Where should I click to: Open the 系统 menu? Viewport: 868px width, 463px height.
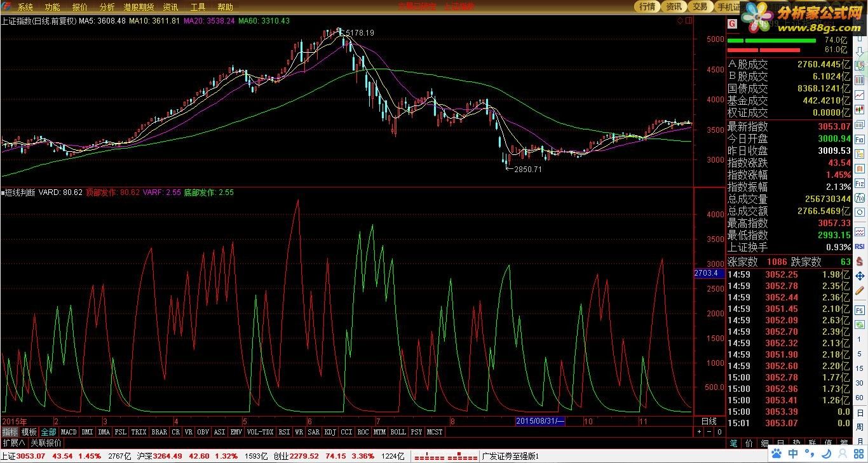pyautogui.click(x=25, y=7)
